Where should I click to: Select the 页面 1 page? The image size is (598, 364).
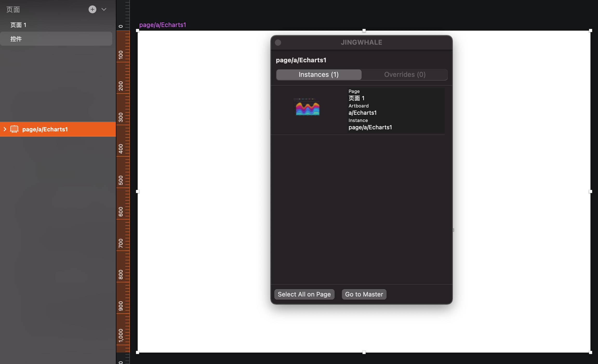click(18, 25)
